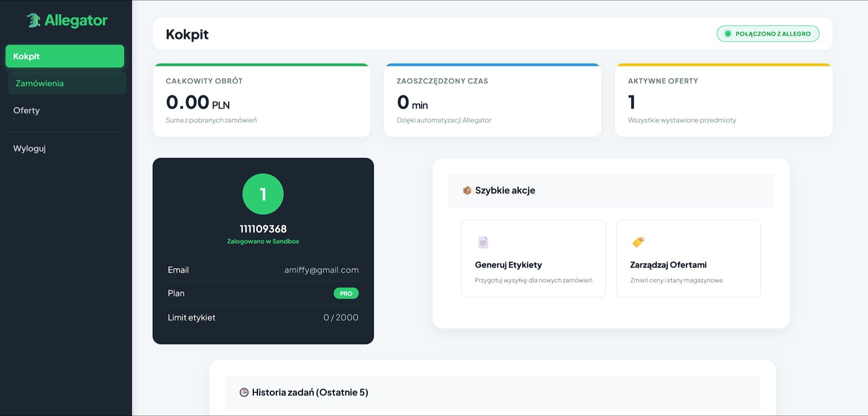
Task: Click the 0.00 PLN turnover value
Action: [198, 102]
